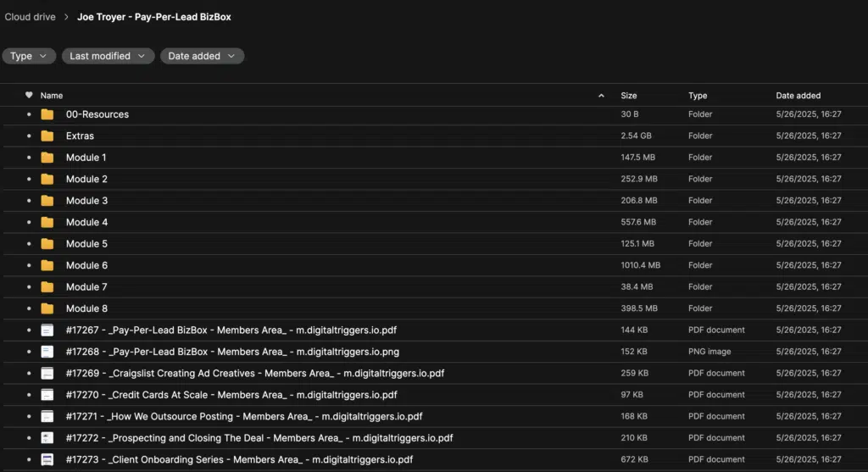
Task: Click the sort direction arrow in Name column
Action: point(601,96)
